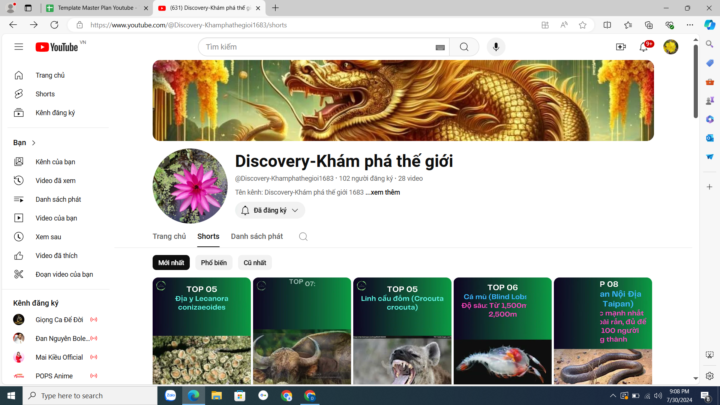The image size is (720, 405).
Task: Add a site with Edge sidebar plus
Action: tap(709, 187)
